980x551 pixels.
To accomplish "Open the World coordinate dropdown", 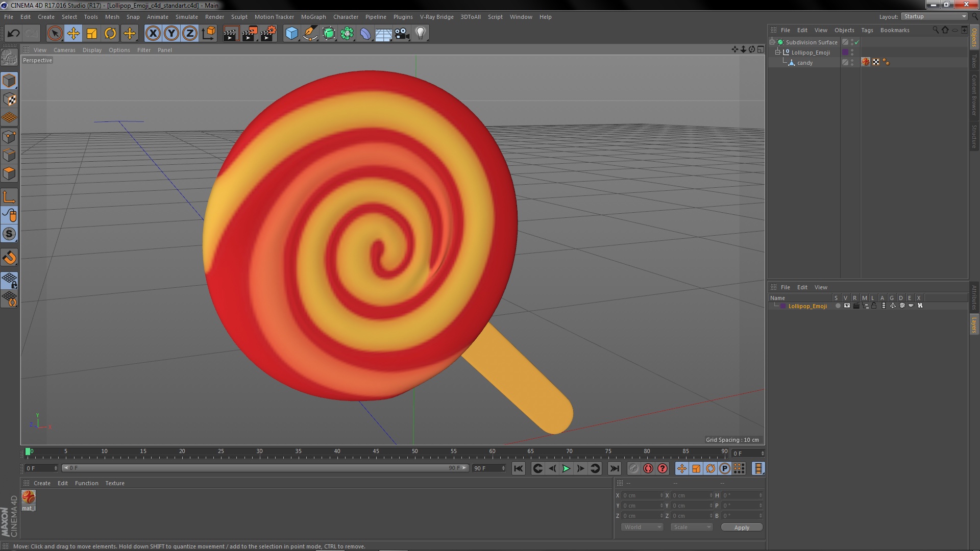I will tap(642, 527).
